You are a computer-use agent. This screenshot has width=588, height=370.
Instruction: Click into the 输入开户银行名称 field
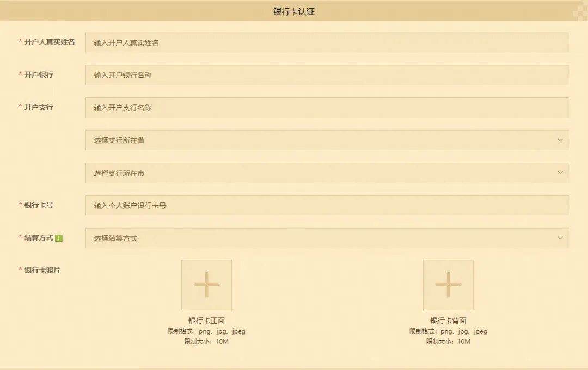[327, 75]
